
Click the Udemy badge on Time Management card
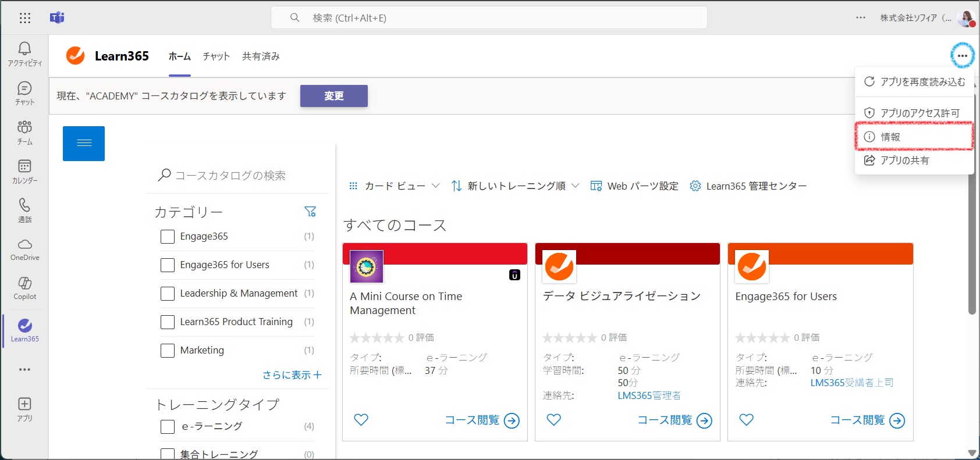[514, 275]
